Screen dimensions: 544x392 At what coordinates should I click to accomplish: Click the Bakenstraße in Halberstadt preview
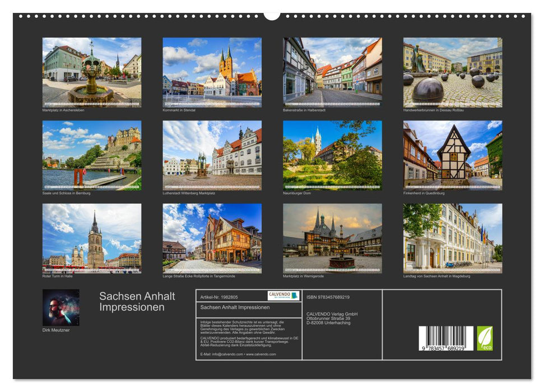pyautogui.click(x=331, y=72)
